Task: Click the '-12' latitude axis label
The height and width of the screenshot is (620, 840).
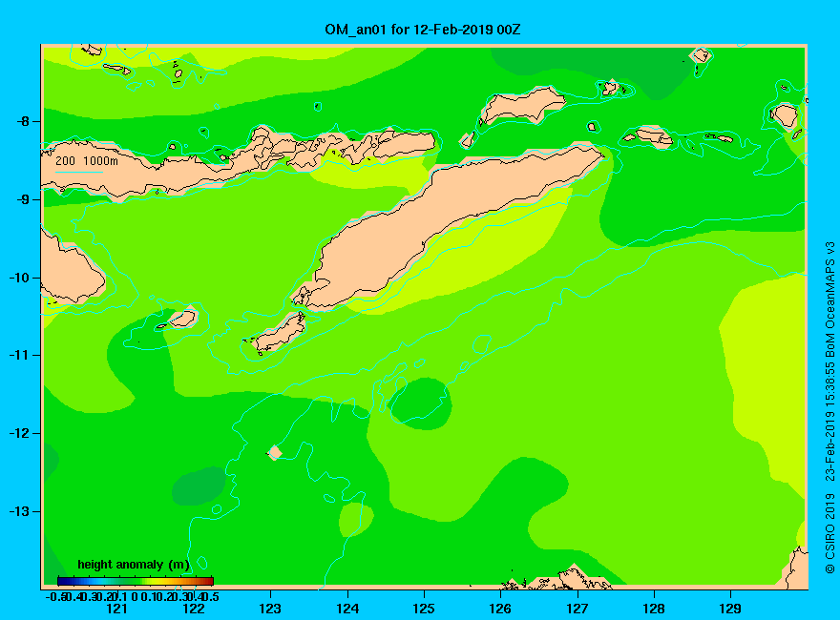Action: [20, 433]
